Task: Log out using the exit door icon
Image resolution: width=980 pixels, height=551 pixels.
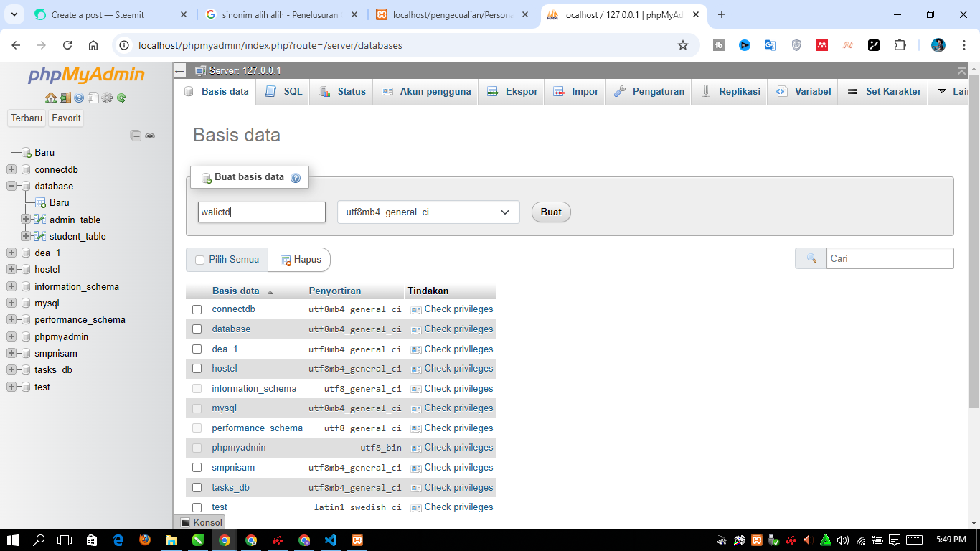Action: click(65, 98)
